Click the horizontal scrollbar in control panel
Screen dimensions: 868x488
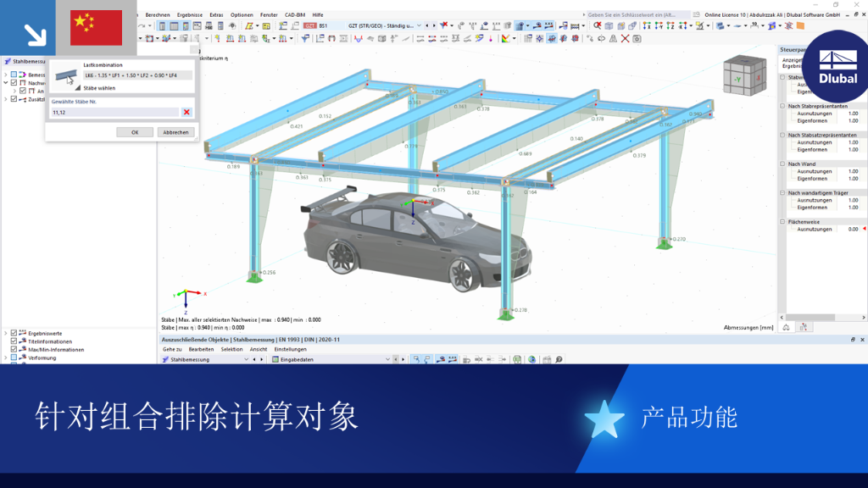(811, 318)
